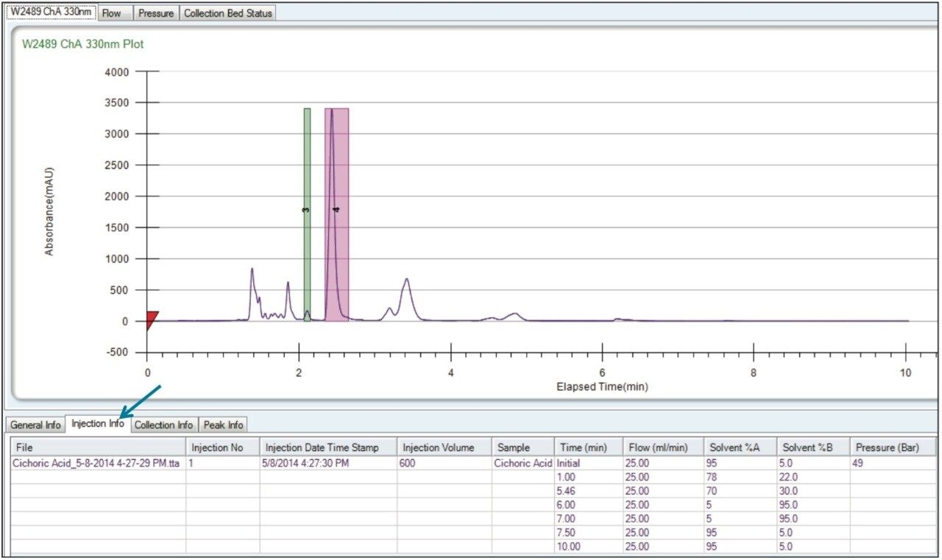The height and width of the screenshot is (560, 942).
Task: Click the Injection No column header
Action: pos(222,447)
